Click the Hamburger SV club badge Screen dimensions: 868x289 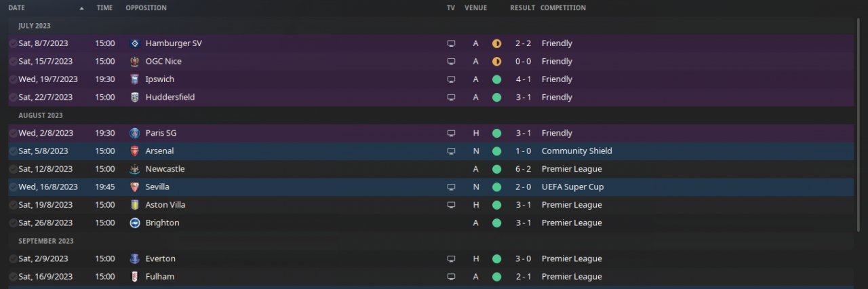coord(134,43)
